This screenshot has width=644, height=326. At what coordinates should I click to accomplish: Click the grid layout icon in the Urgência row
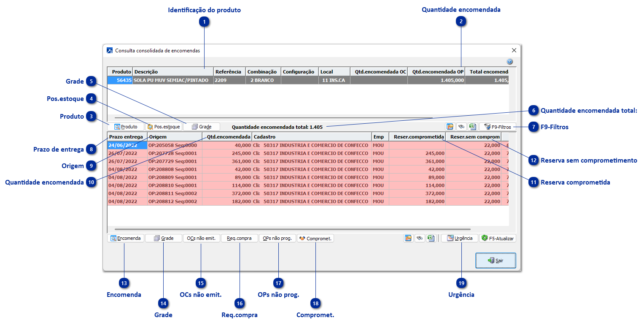pos(408,238)
